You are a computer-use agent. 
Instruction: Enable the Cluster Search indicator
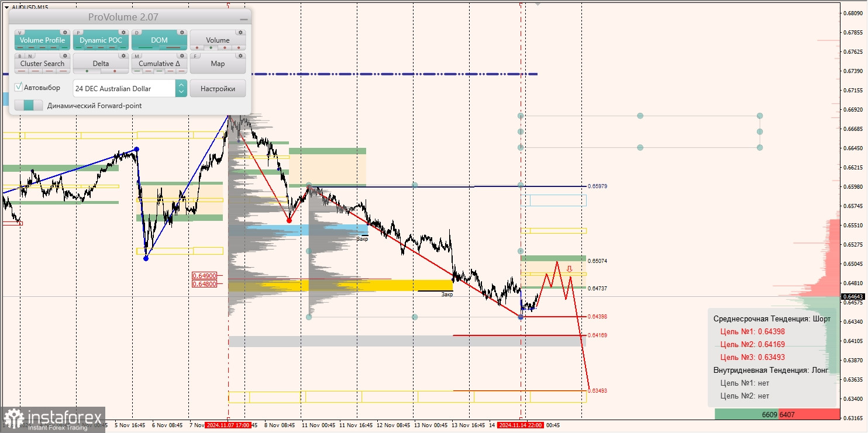pyautogui.click(x=42, y=64)
